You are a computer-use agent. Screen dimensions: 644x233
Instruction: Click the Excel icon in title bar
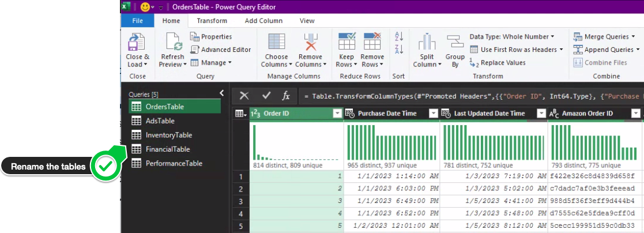[126, 7]
